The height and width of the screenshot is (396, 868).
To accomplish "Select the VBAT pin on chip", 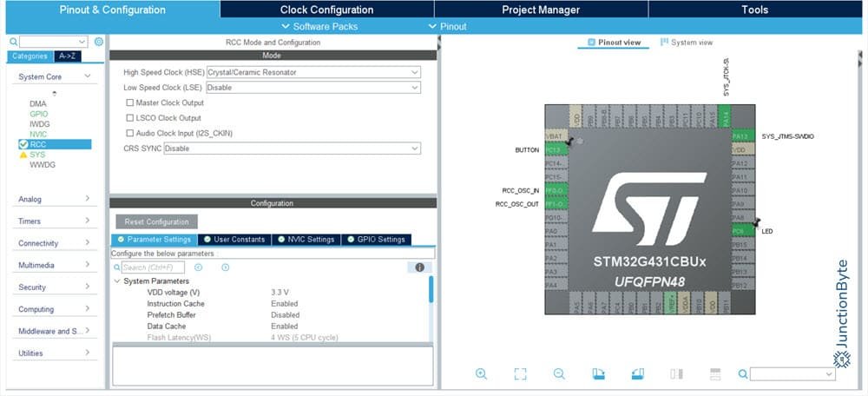I will pos(556,136).
